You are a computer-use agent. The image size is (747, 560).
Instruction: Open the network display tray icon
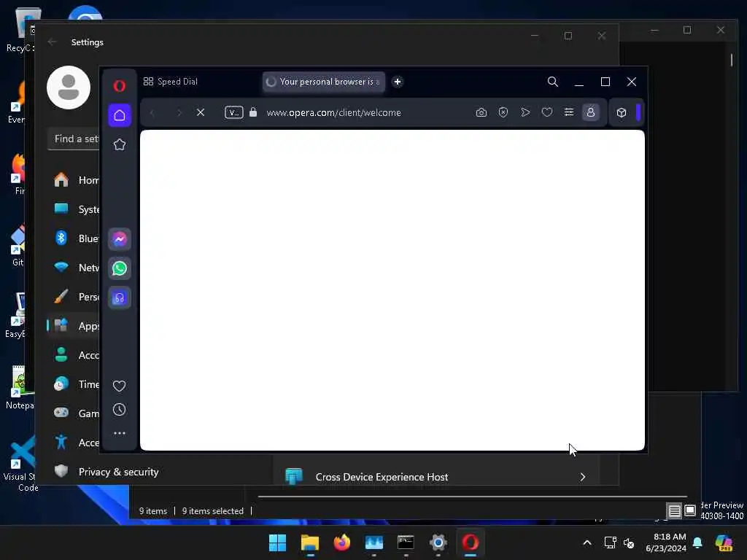click(610, 542)
